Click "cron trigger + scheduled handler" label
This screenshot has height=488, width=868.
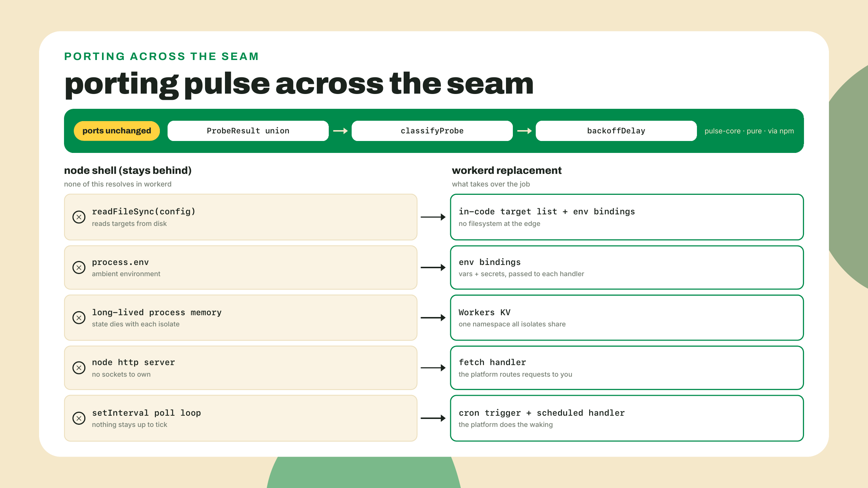tap(542, 413)
